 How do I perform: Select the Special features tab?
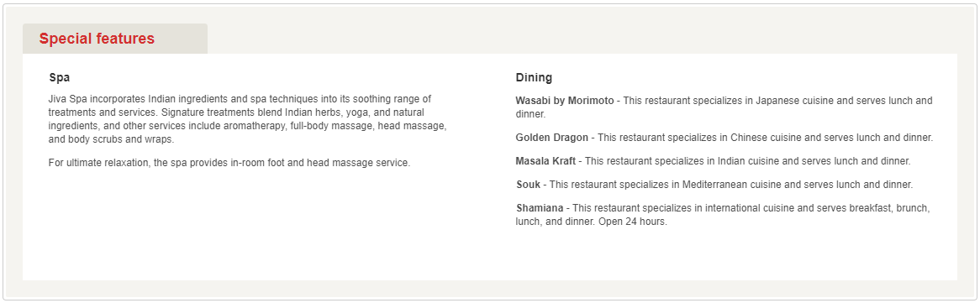click(115, 39)
